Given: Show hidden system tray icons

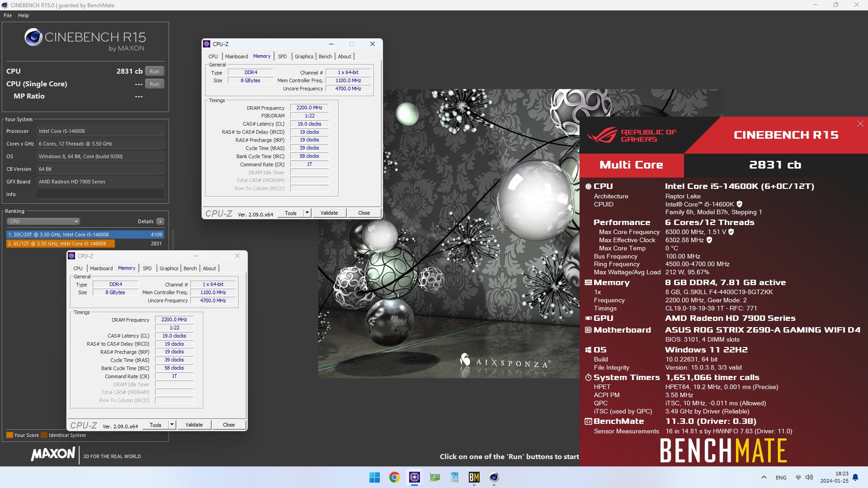Looking at the screenshot, I should click(764, 477).
